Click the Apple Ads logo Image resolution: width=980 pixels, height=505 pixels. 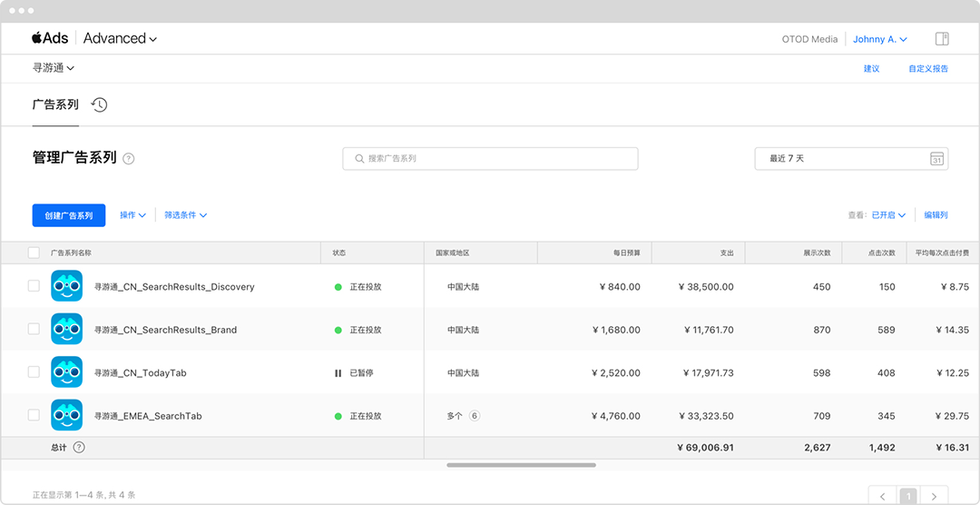pos(50,38)
